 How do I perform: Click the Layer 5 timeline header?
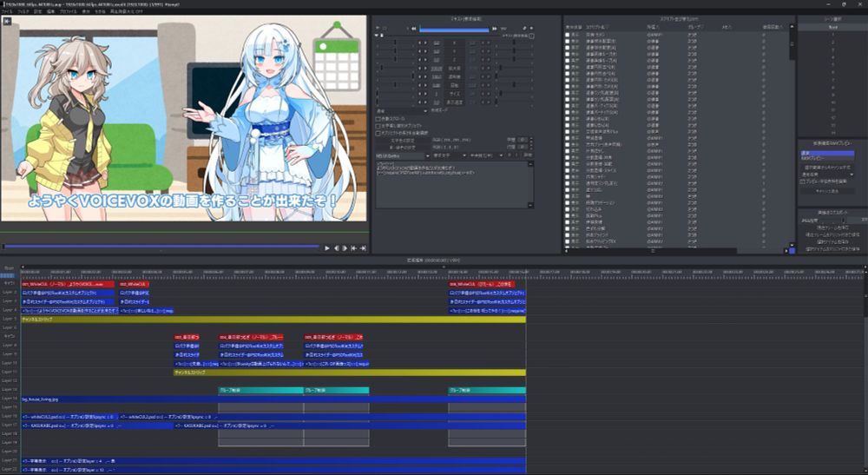10,319
